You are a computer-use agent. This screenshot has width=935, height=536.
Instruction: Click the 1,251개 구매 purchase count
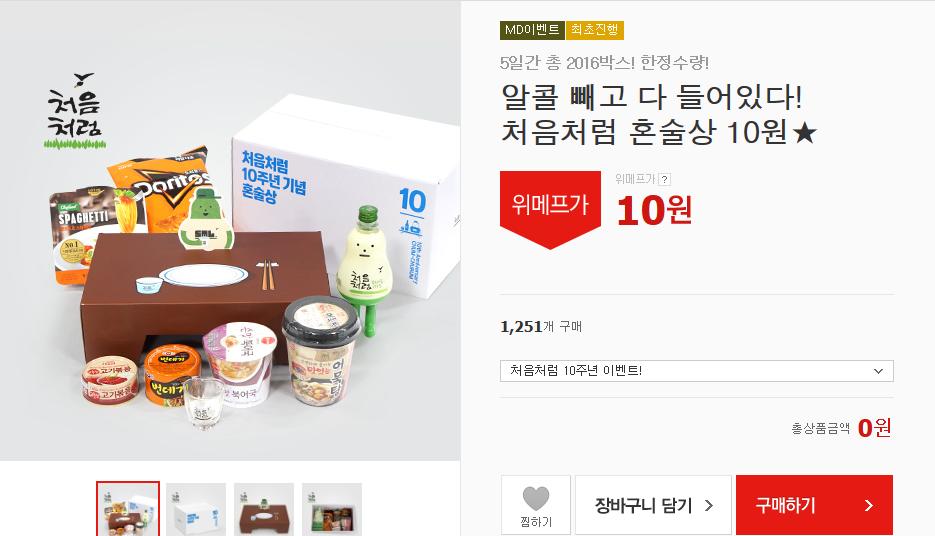541,326
